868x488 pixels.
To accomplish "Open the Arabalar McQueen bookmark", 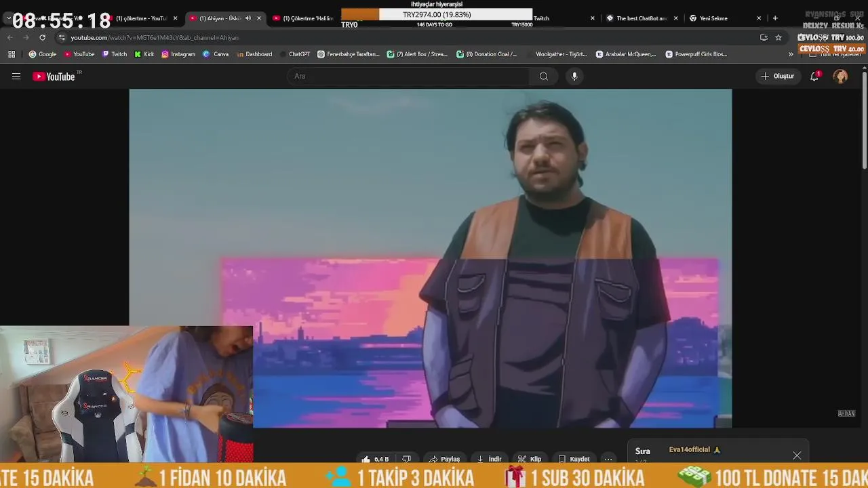I will [627, 54].
